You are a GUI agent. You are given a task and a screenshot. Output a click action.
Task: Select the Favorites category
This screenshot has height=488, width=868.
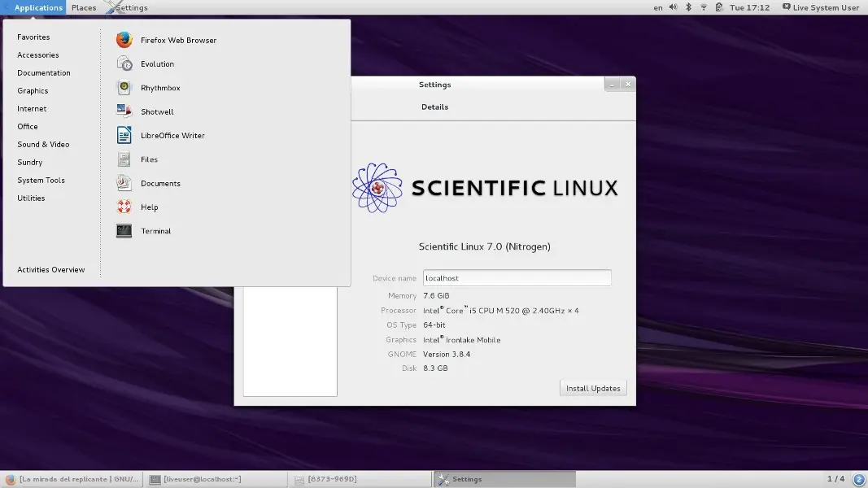[33, 37]
